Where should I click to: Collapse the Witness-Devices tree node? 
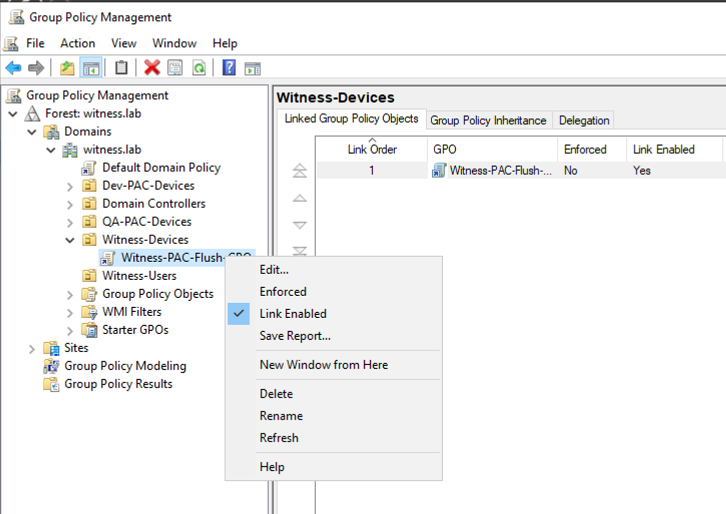pos(70,240)
